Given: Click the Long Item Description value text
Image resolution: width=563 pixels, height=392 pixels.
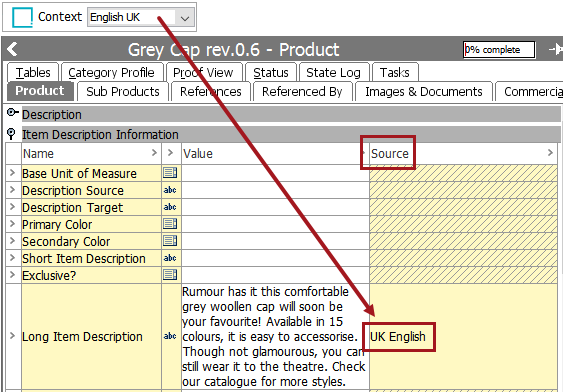Looking at the screenshot, I should click(274, 336).
